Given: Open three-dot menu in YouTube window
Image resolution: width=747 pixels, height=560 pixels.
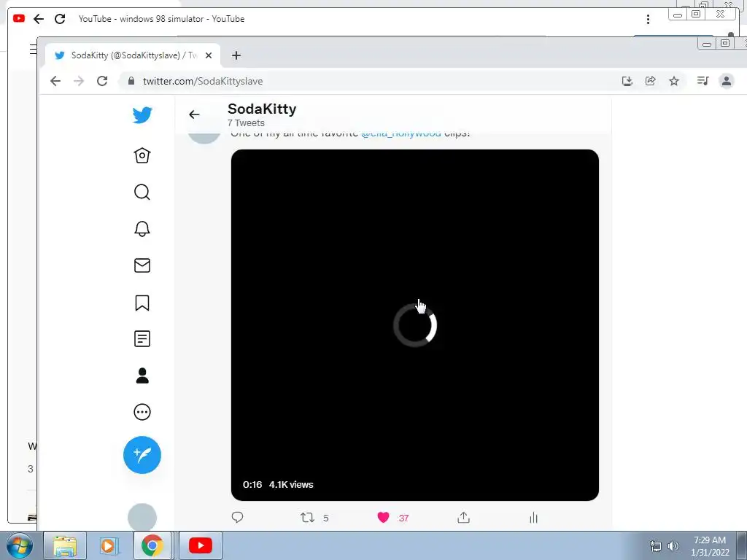Looking at the screenshot, I should coord(648,18).
